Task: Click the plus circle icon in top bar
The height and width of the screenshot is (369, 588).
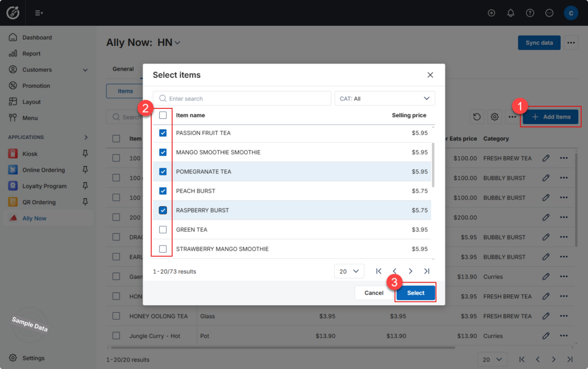Action: click(x=492, y=13)
